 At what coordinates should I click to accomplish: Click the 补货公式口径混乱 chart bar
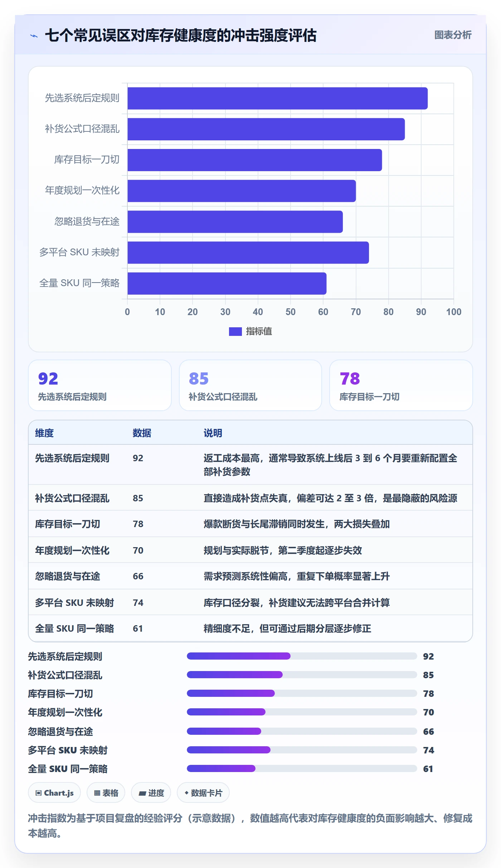266,129
